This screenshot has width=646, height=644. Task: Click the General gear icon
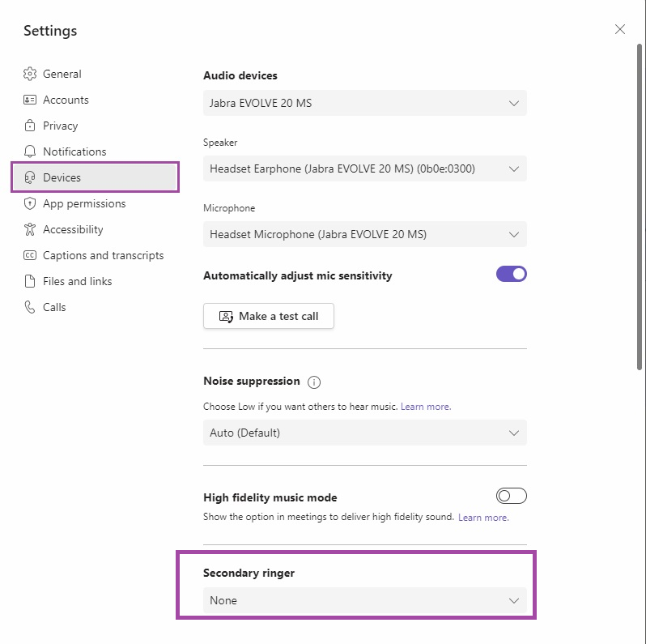coord(30,74)
